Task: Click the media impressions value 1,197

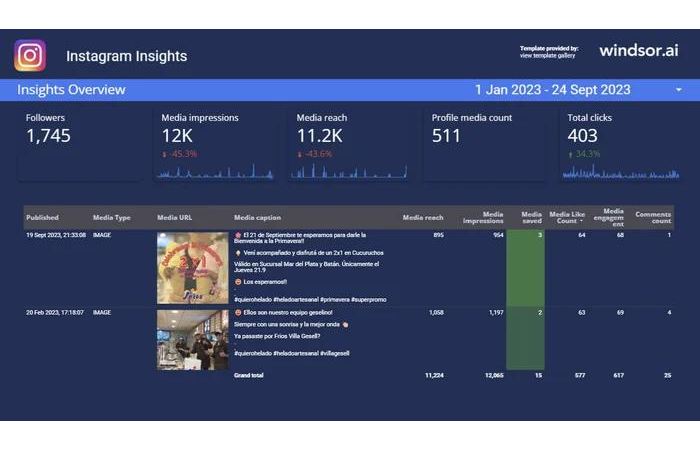Action: click(496, 312)
